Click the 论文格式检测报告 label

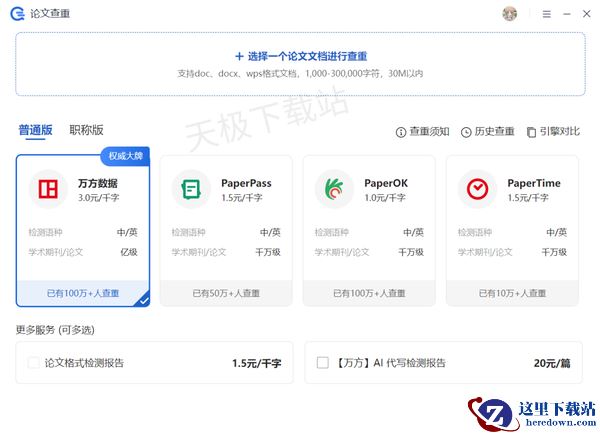[x=84, y=363]
